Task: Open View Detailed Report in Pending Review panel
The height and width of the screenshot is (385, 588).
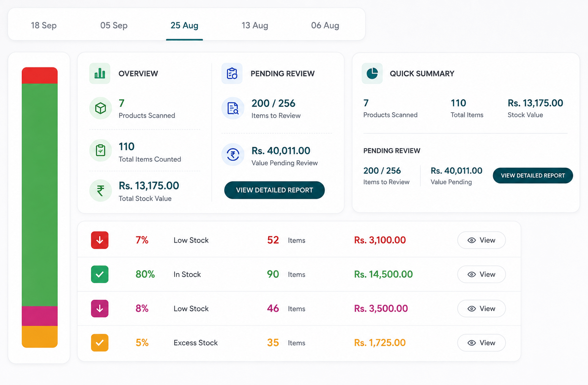Action: point(274,190)
